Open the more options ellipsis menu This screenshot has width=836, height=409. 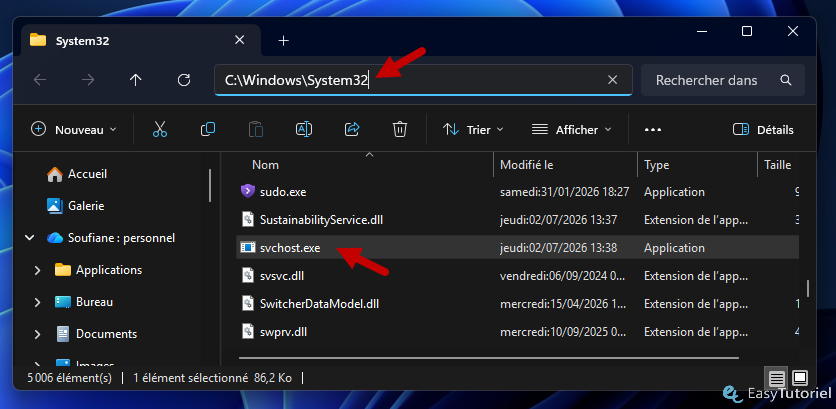click(x=653, y=130)
